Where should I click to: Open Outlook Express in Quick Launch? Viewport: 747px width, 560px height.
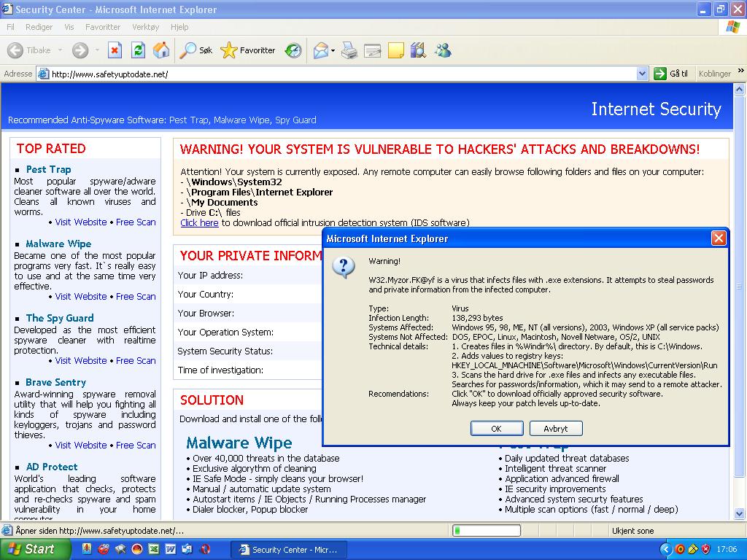pos(187,549)
